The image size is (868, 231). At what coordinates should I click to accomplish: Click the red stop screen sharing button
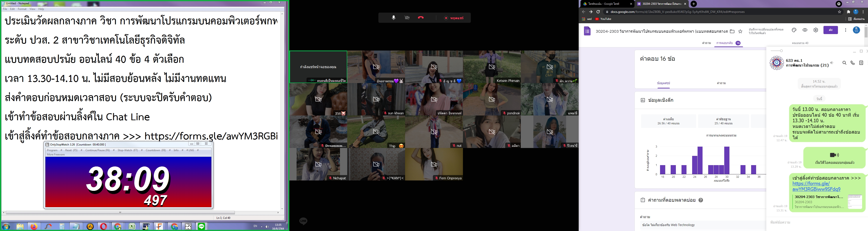[453, 18]
